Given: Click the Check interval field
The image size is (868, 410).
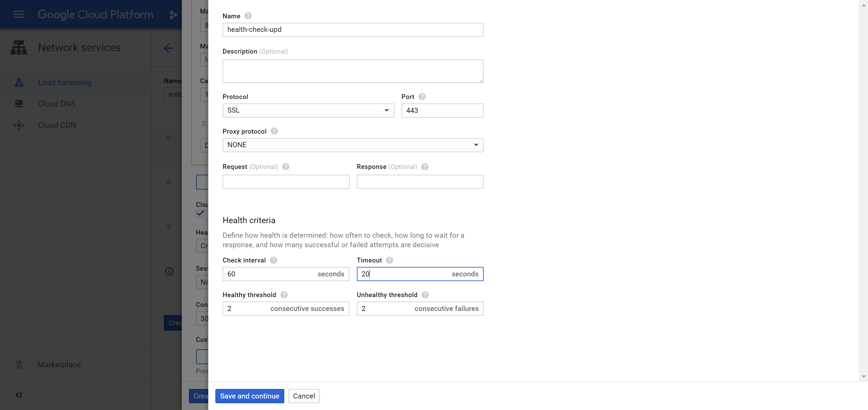Looking at the screenshot, I should tap(286, 274).
